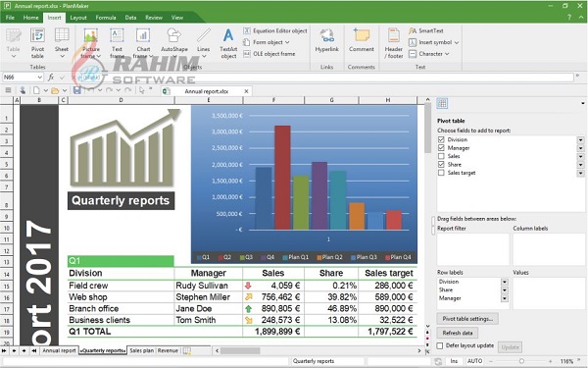The width and height of the screenshot is (588, 368).
Task: Open a file with the folder icon
Action: point(55,90)
